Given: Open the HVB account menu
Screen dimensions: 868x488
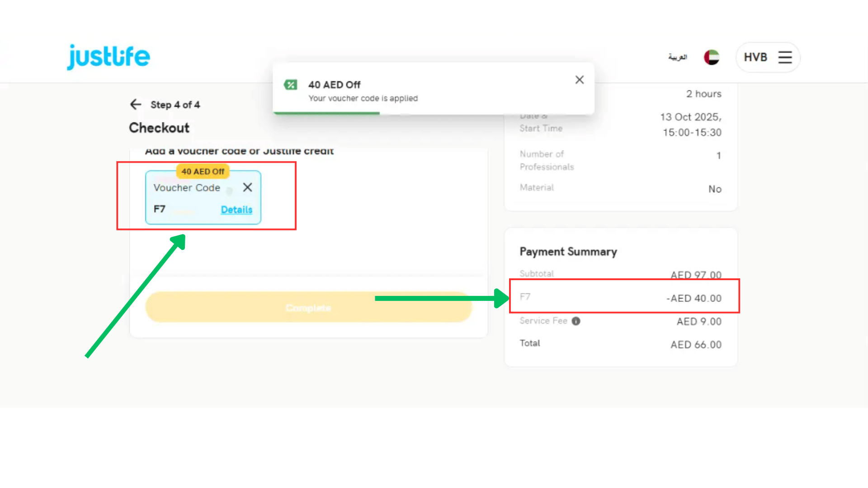Looking at the screenshot, I should click(x=755, y=57).
